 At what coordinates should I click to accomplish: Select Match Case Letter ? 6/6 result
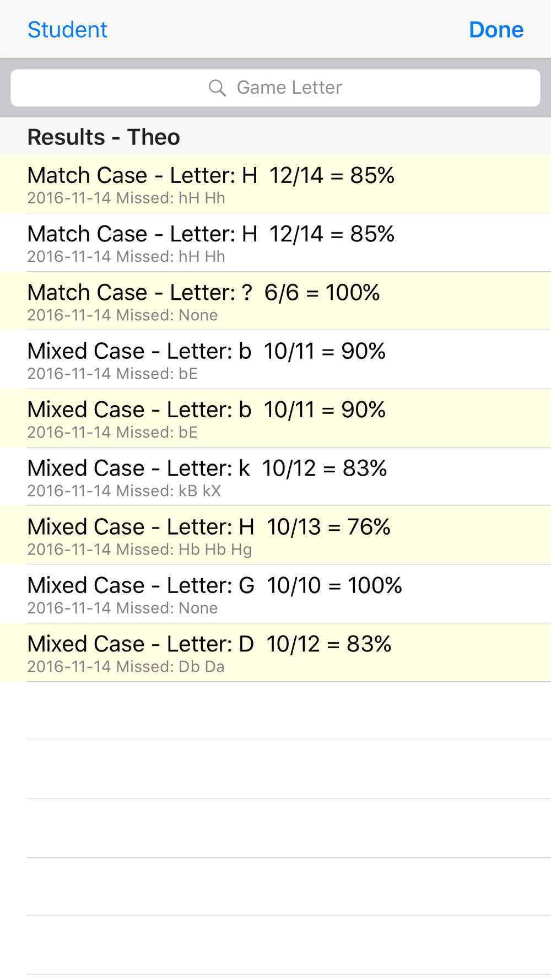click(275, 301)
